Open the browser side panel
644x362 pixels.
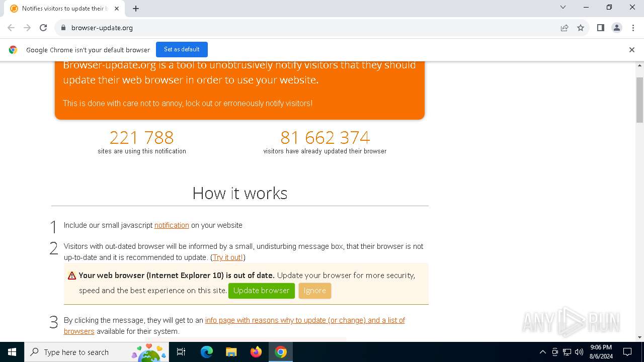click(x=600, y=28)
